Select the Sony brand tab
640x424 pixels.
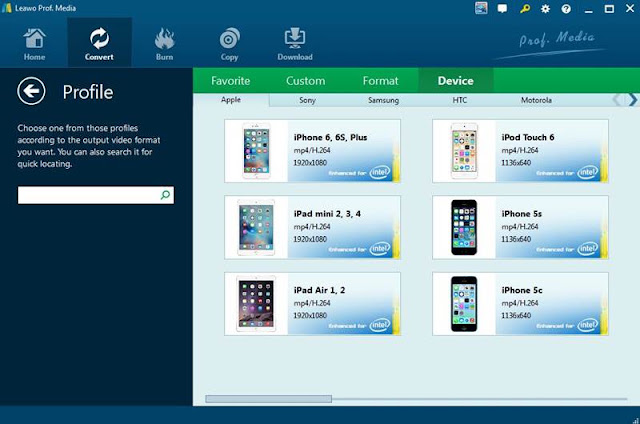click(x=307, y=100)
